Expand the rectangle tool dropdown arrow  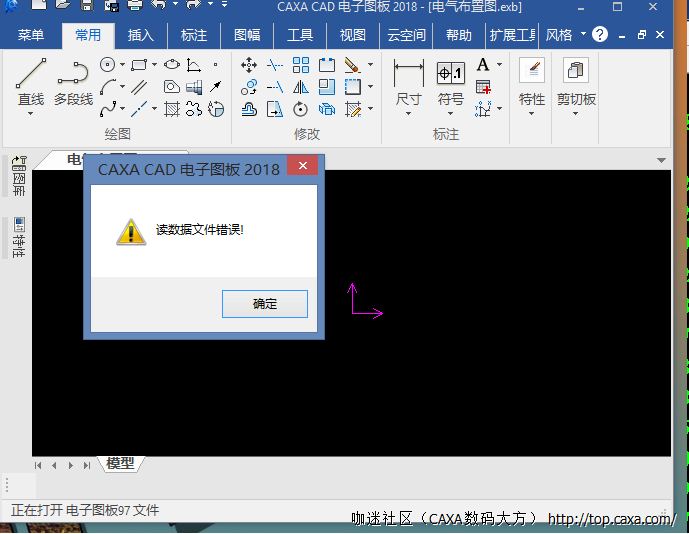pyautogui.click(x=154, y=65)
